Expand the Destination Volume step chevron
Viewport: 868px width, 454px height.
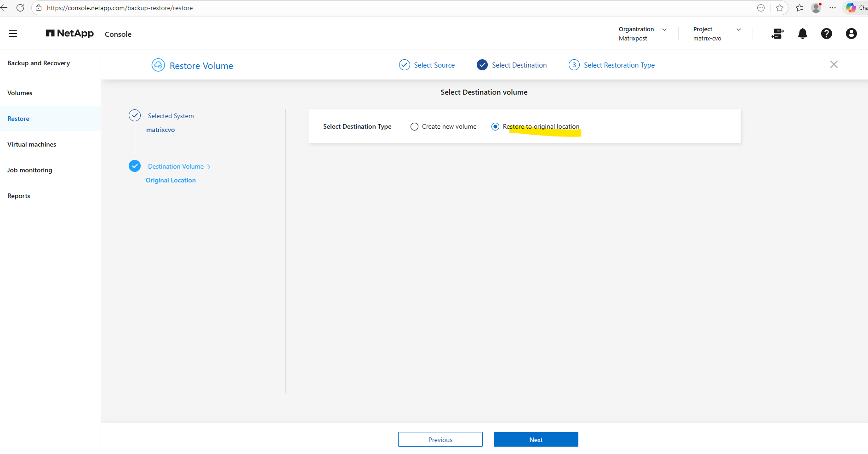pos(209,167)
